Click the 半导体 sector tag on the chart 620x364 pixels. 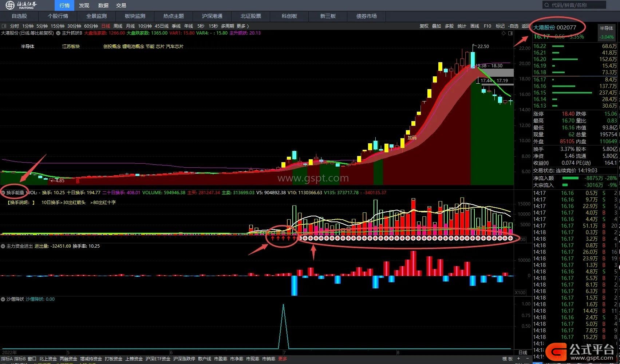[28, 47]
